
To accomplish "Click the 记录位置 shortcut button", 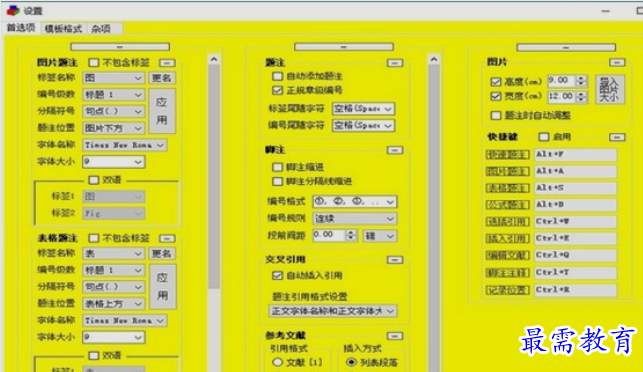I will pyautogui.click(x=507, y=290).
